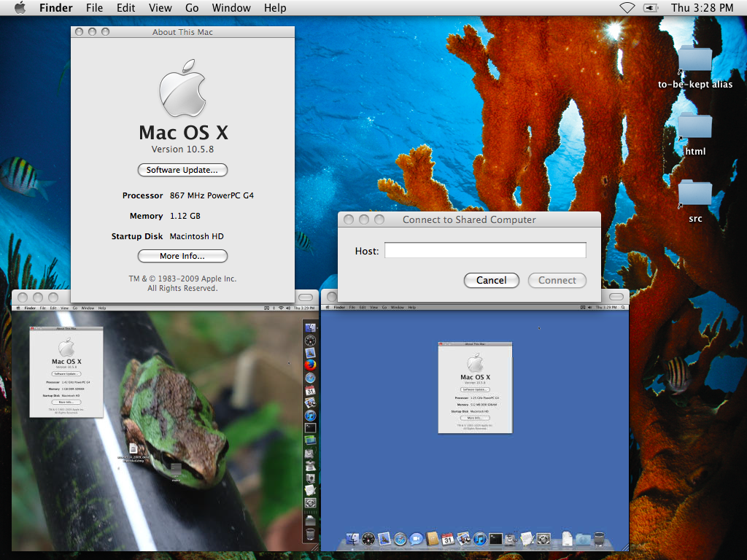Open Dashboard in the right remote screen's bottom dock
747x560 pixels.
pos(368,539)
